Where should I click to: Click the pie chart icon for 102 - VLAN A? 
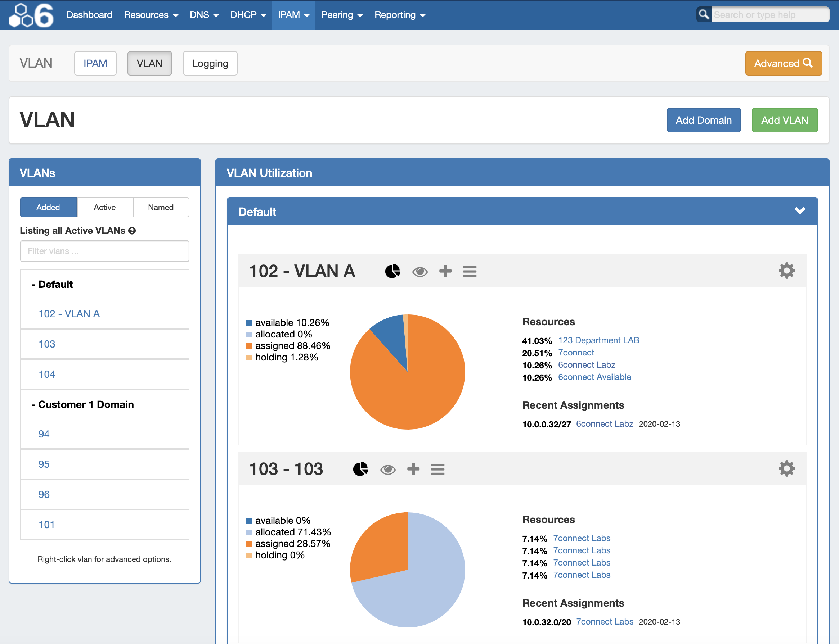click(392, 271)
